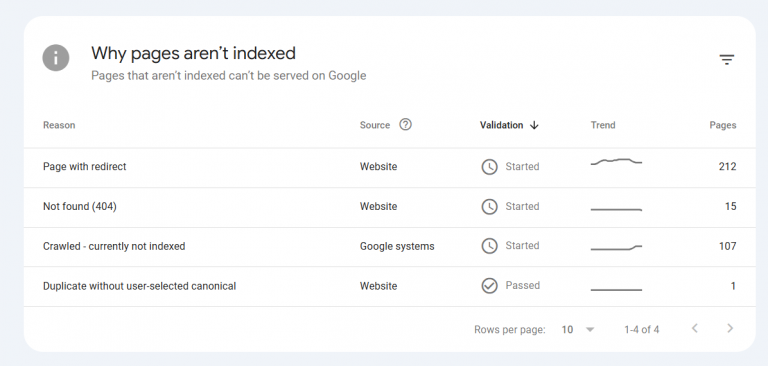Viewport: 768px width, 366px height.
Task: Open the Not found (404) reason
Action: [80, 206]
